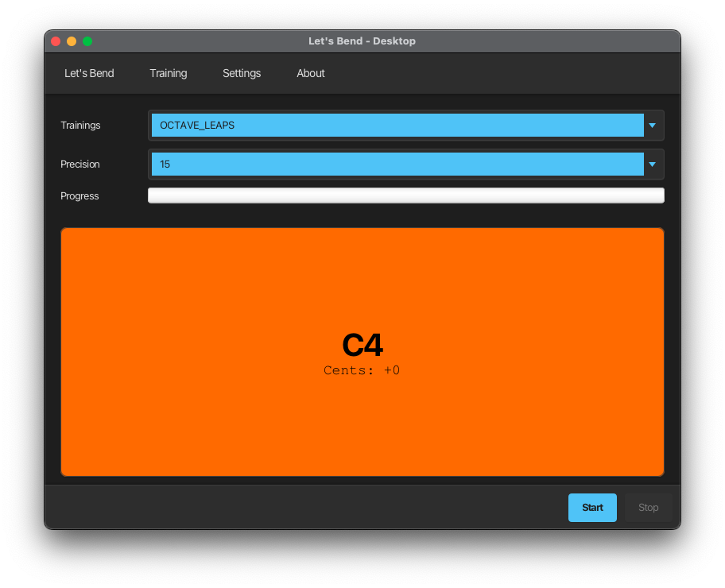Image resolution: width=725 pixels, height=588 pixels.
Task: Click the Precision label
Action: click(x=80, y=164)
